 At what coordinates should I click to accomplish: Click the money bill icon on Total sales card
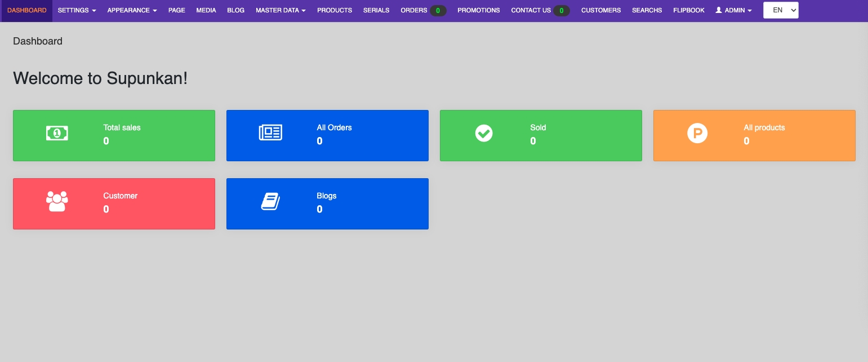click(57, 133)
